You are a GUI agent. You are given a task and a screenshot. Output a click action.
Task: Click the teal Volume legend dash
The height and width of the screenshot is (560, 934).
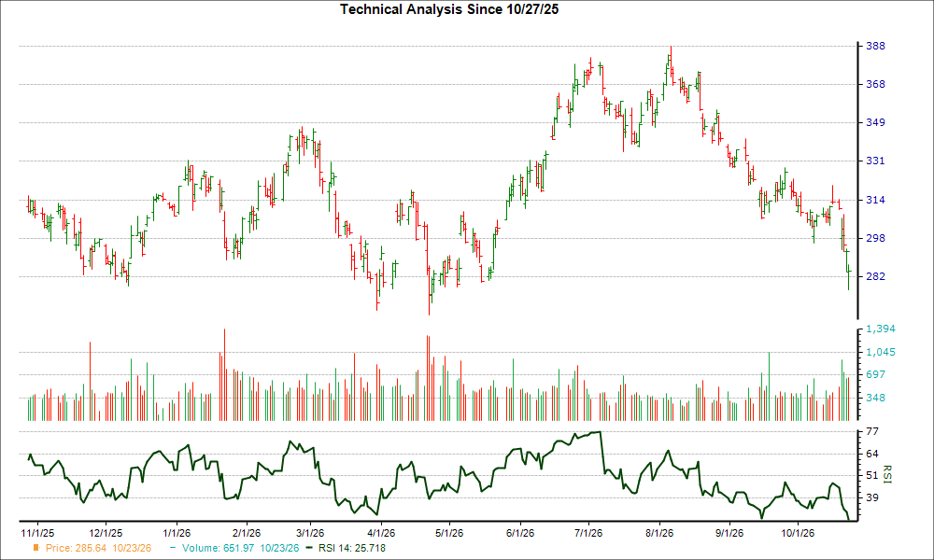click(x=173, y=548)
